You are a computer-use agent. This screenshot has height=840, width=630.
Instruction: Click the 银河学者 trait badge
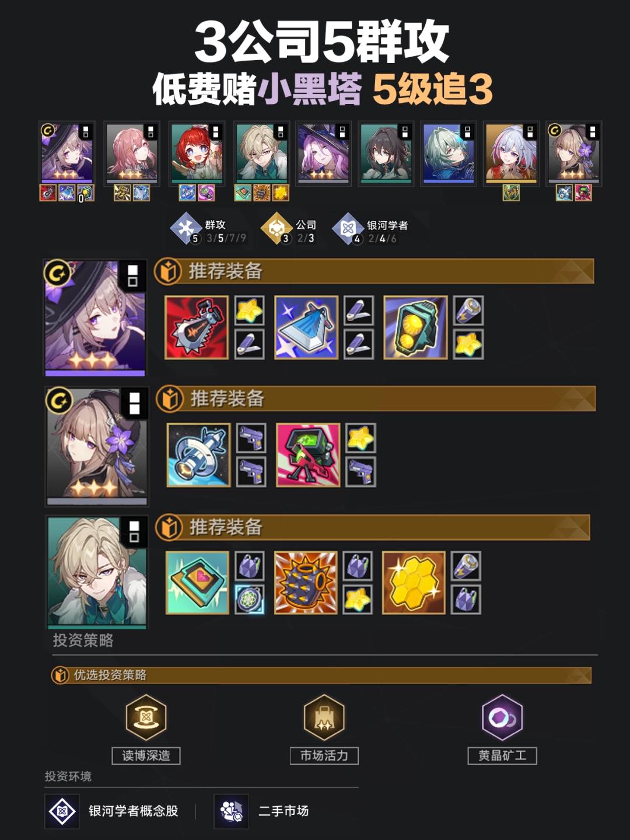(x=370, y=231)
